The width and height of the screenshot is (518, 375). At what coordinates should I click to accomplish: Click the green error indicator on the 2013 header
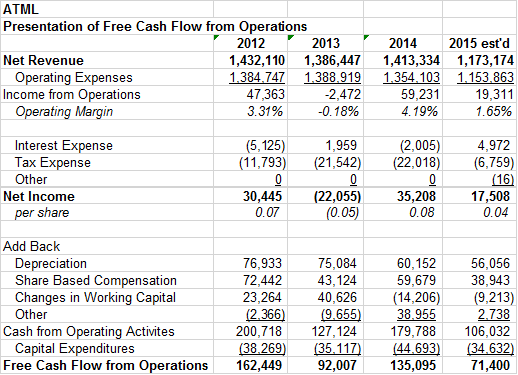pyautogui.click(x=290, y=37)
